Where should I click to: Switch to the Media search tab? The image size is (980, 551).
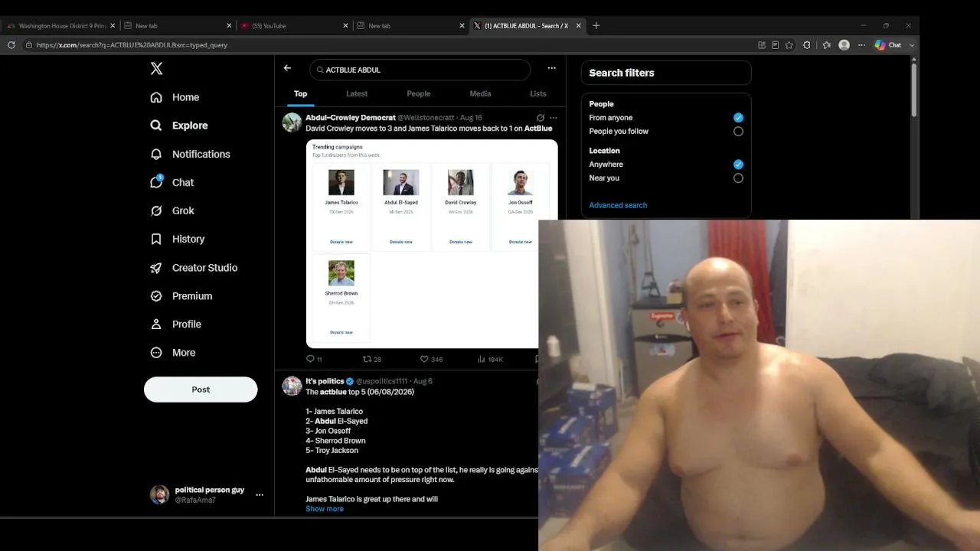pyautogui.click(x=480, y=94)
